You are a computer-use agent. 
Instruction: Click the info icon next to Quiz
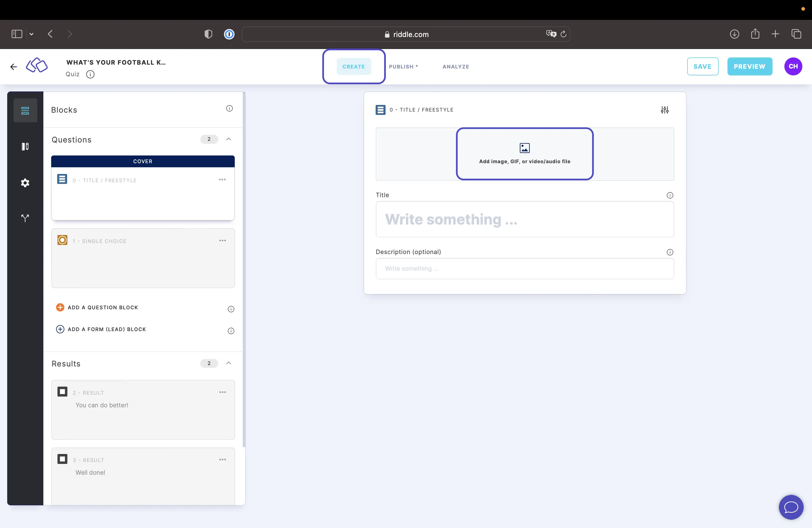click(x=90, y=74)
